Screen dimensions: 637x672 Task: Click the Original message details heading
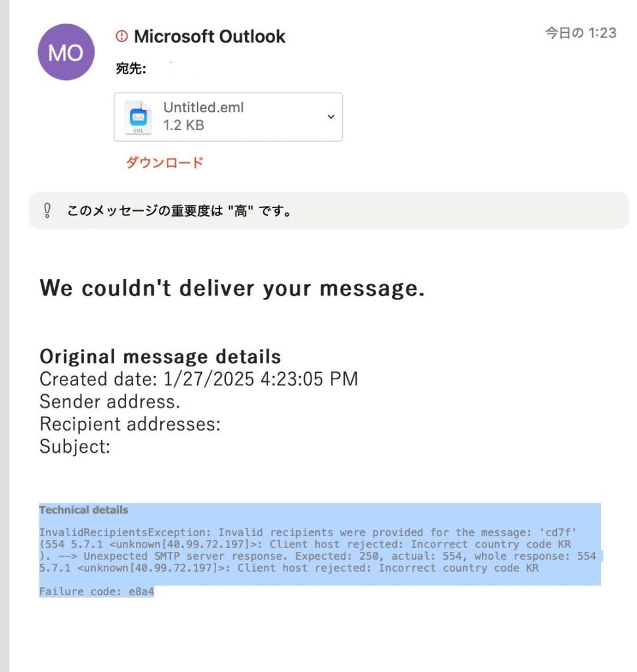160,356
